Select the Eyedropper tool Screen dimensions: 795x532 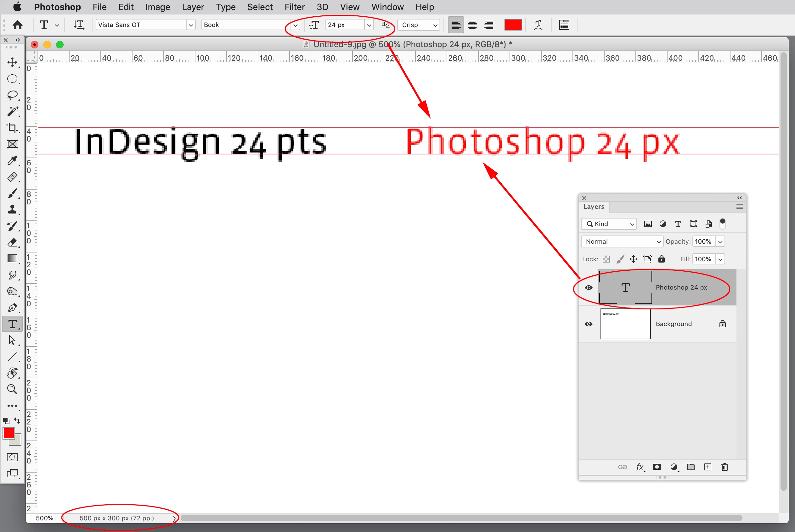tap(13, 160)
